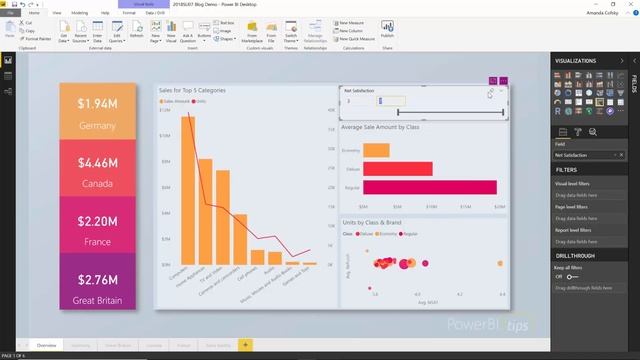This screenshot has width=640, height=360.
Task: Select the Line chart visualization icon
Action: click(x=620, y=75)
